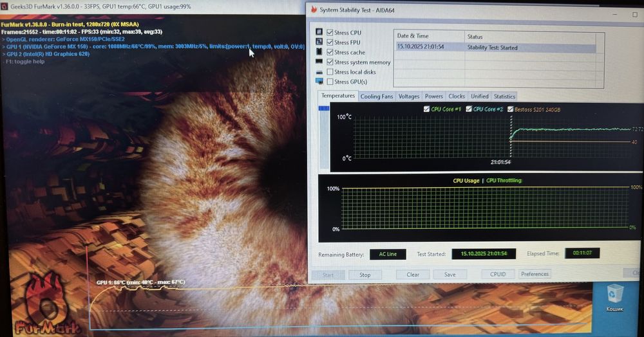This screenshot has width=644, height=337.
Task: Uncheck the Stress cache option
Action: [x=330, y=52]
